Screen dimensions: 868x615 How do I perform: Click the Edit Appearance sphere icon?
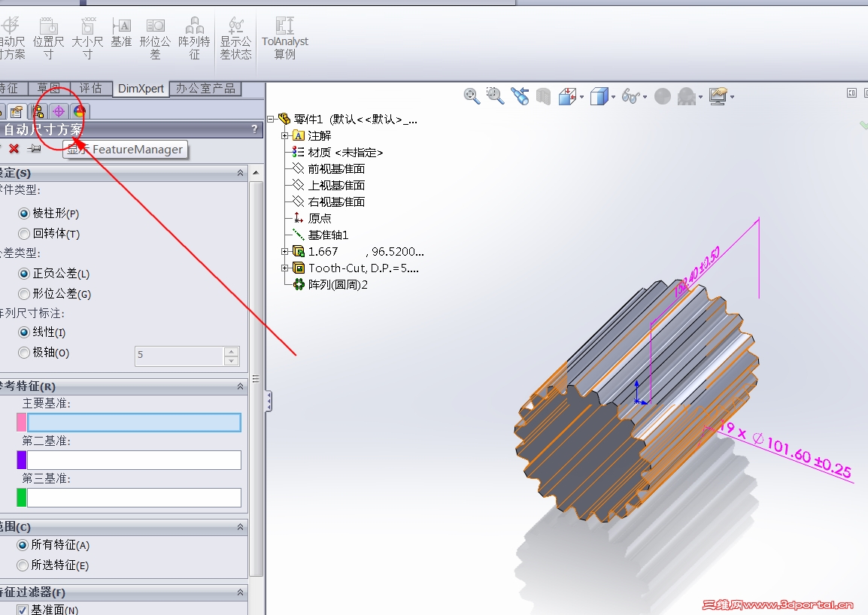tap(663, 96)
